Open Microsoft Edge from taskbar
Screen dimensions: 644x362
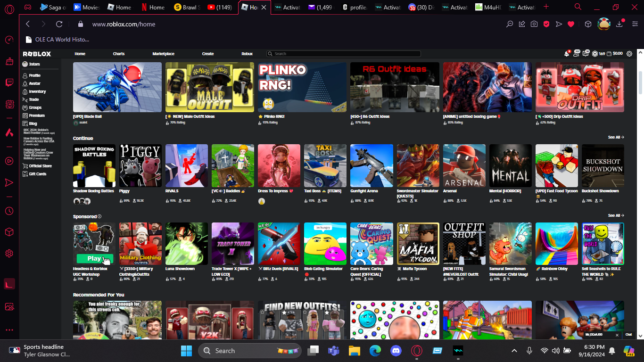tap(375, 351)
